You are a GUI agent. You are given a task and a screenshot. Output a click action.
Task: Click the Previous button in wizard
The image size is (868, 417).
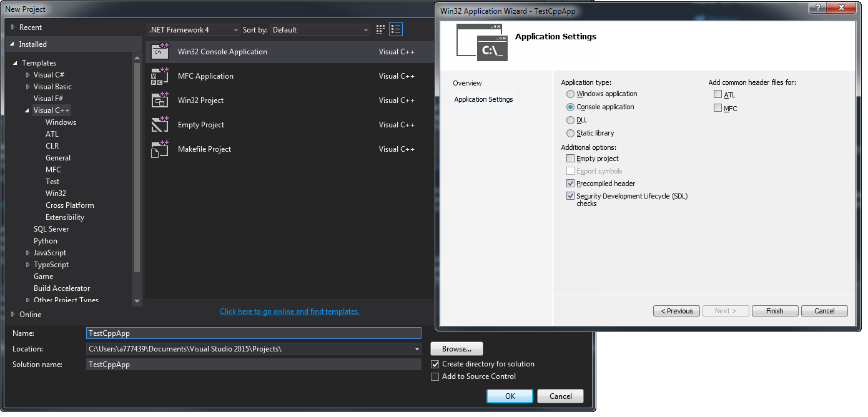point(676,311)
